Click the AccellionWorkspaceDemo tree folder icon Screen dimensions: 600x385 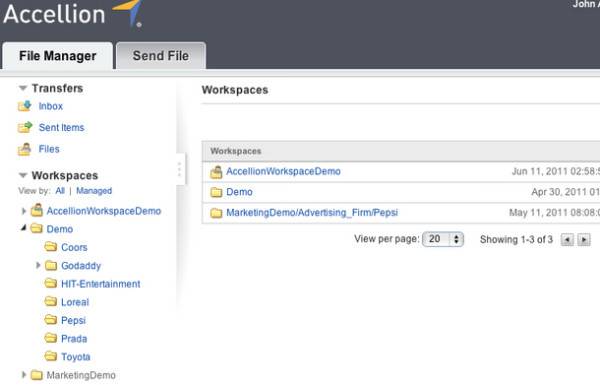pos(37,210)
